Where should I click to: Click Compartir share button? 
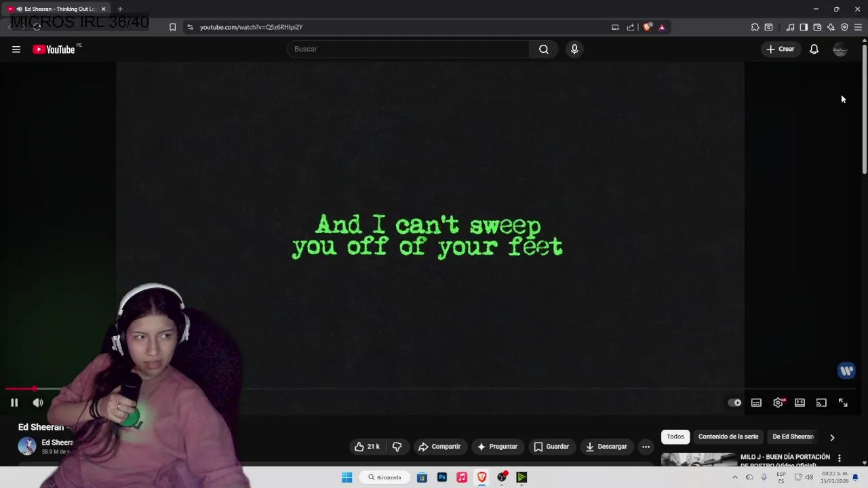pyautogui.click(x=439, y=447)
